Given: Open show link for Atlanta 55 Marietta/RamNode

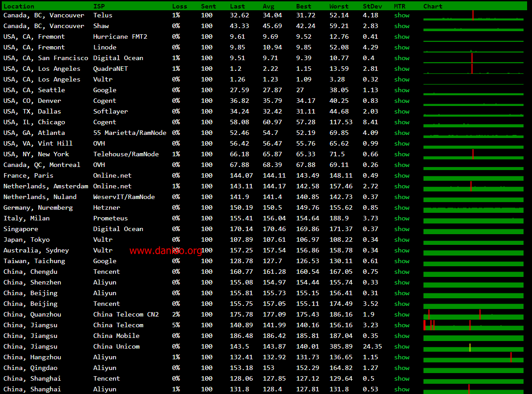Looking at the screenshot, I should (402, 133).
